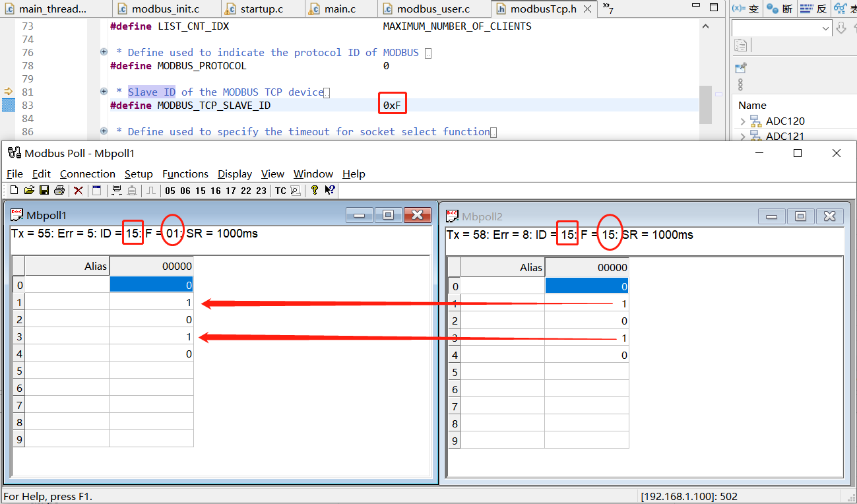Viewport: 857px width, 504px height.
Task: Open the variables panel icon in the IDE
Action: pos(745,9)
